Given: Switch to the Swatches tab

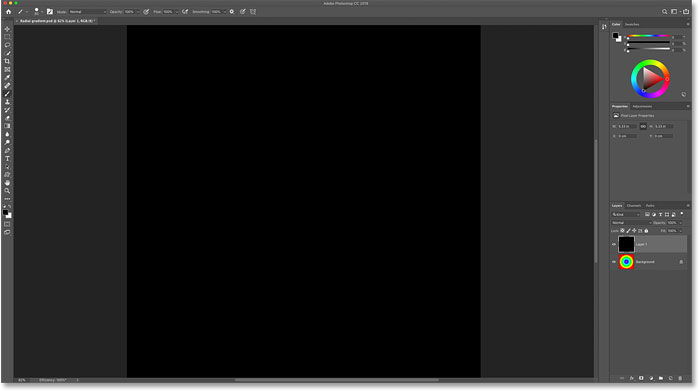Looking at the screenshot, I should click(632, 24).
